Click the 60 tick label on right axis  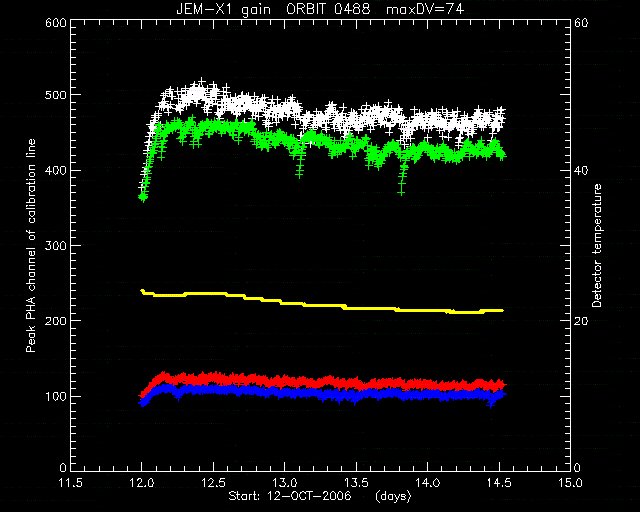click(x=581, y=23)
